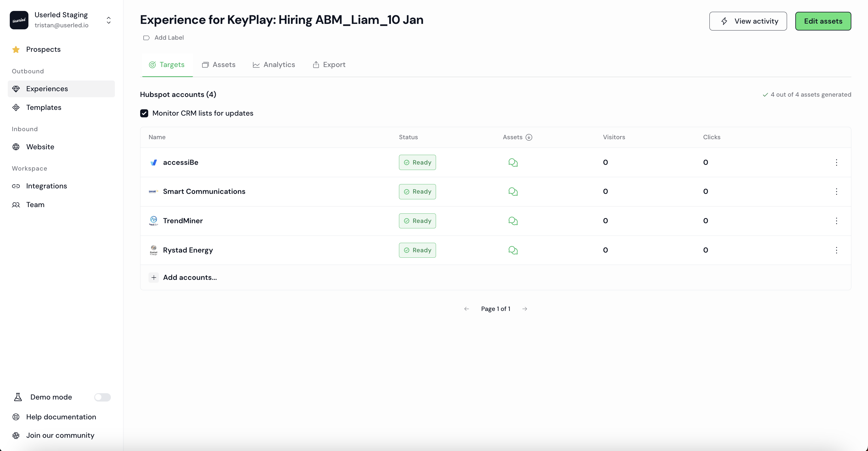Open accessiBe assets chat icon
This screenshot has height=451, width=868.
pyautogui.click(x=513, y=163)
